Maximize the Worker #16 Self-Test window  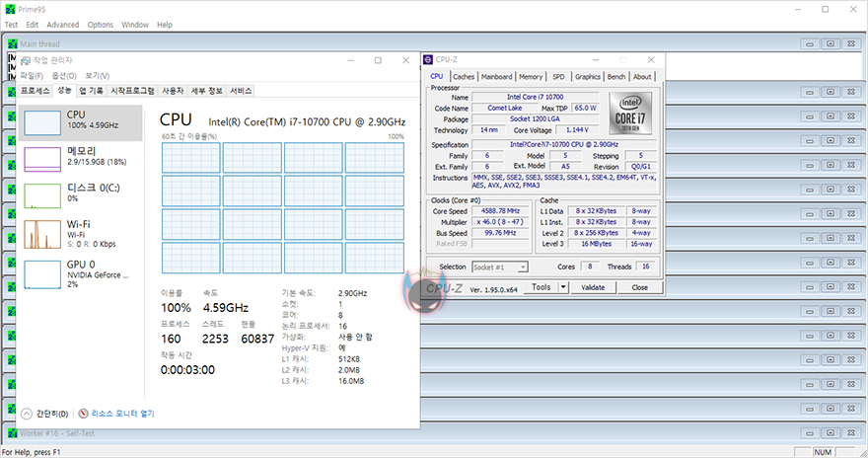(x=831, y=433)
